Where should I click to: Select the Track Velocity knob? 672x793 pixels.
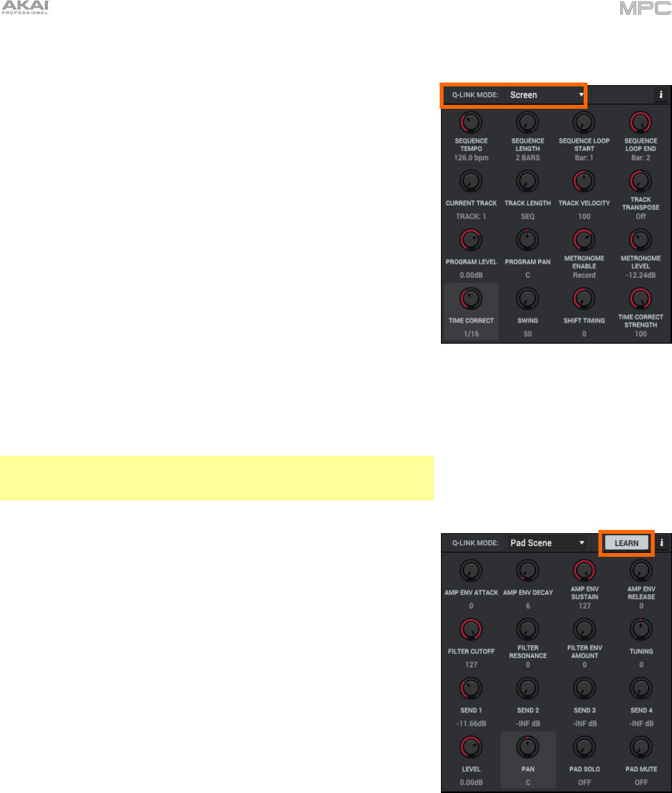point(584,181)
